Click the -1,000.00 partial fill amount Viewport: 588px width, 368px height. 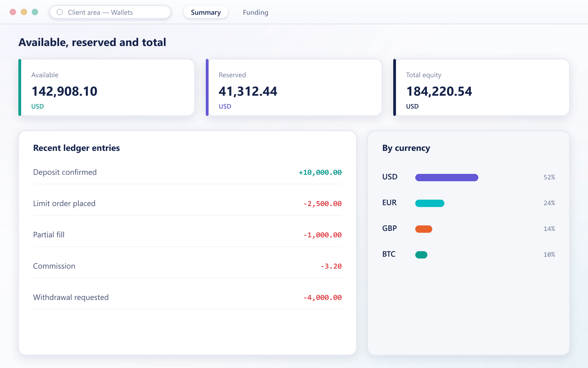point(322,235)
